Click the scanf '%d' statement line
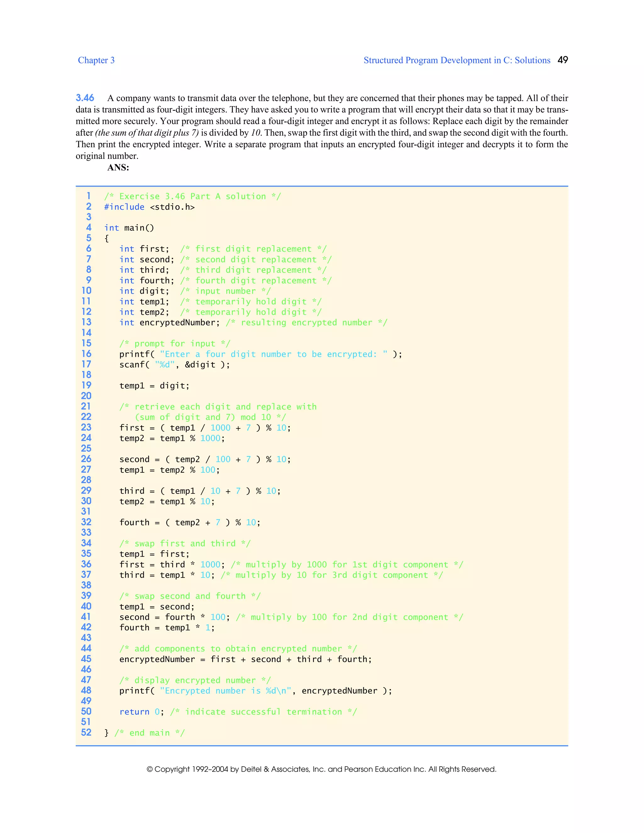This screenshot has height=833, width=644. pos(174,365)
